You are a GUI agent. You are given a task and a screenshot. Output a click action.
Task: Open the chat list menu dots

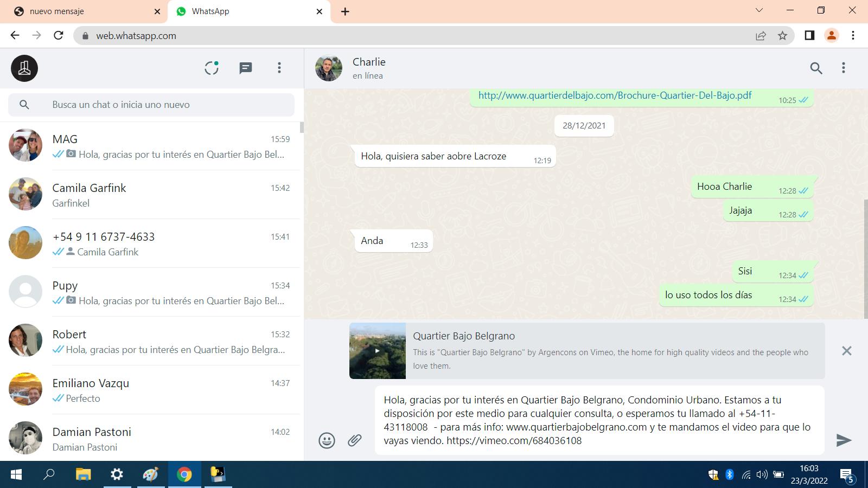pos(279,68)
